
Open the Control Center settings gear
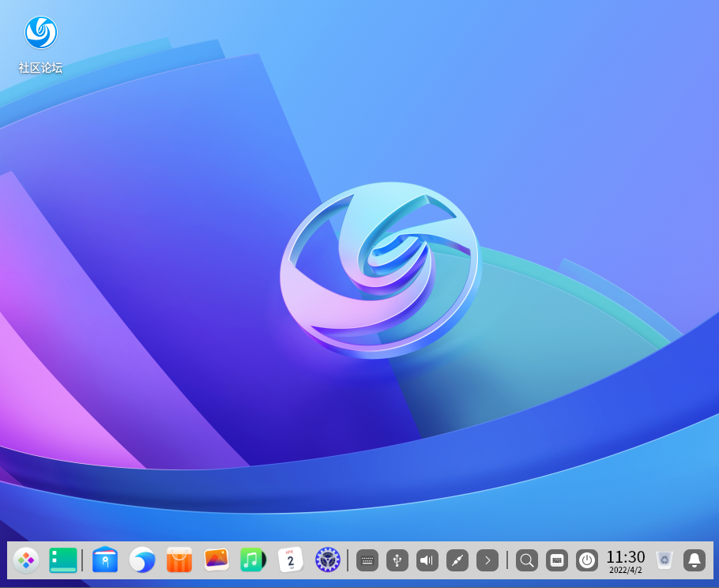pos(327,560)
